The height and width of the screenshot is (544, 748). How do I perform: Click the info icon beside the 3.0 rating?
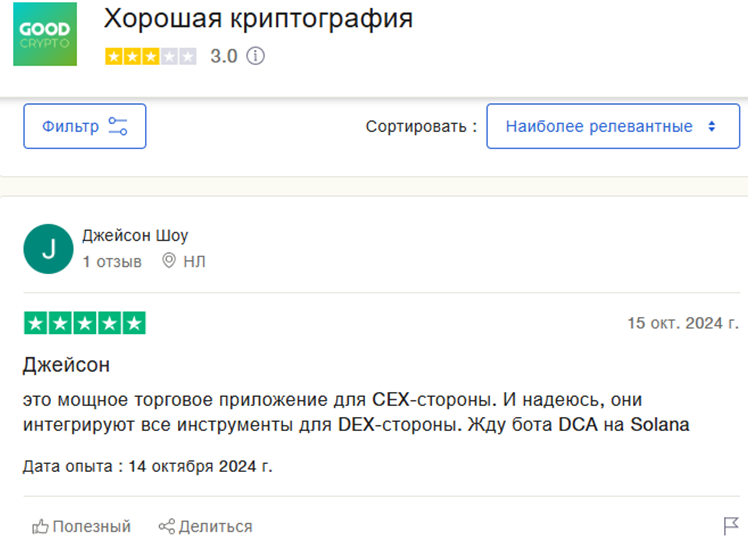[255, 56]
